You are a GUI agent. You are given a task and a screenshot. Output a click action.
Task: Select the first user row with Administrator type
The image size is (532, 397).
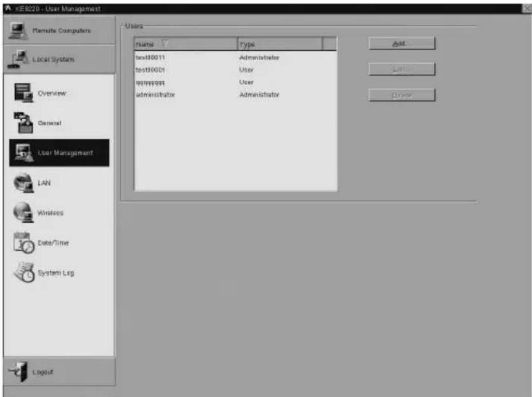click(x=235, y=58)
